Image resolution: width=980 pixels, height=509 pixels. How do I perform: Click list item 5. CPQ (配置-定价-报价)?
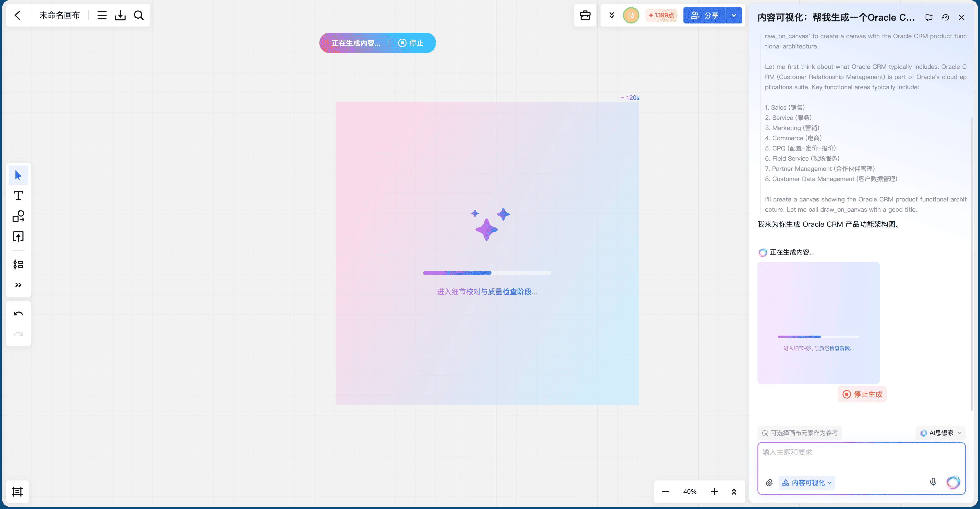(800, 148)
